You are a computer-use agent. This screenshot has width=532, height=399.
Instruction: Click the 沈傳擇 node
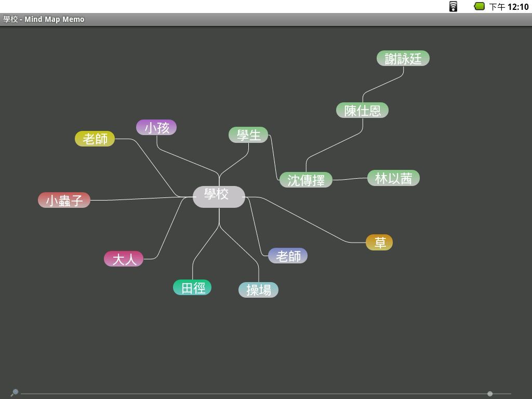(x=306, y=180)
